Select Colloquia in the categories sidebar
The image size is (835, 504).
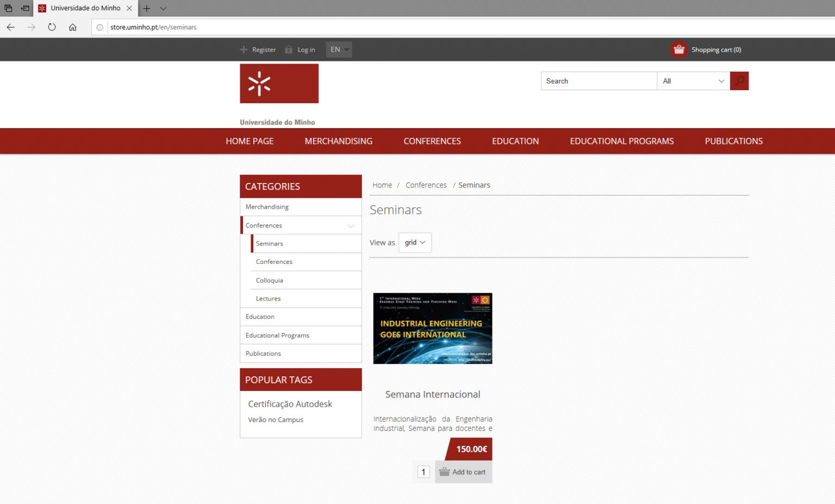[x=270, y=280]
